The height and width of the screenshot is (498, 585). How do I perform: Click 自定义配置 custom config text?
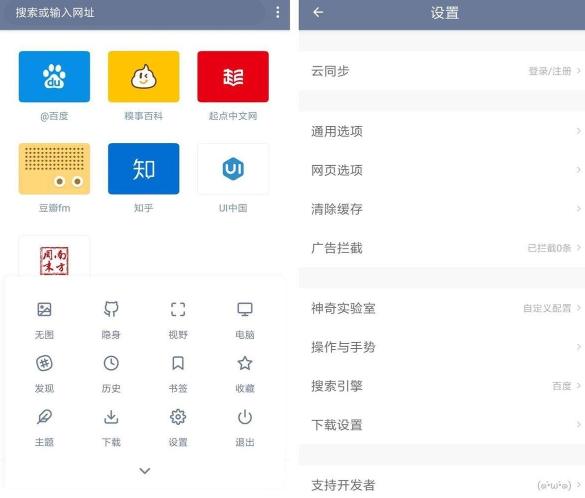tap(547, 308)
